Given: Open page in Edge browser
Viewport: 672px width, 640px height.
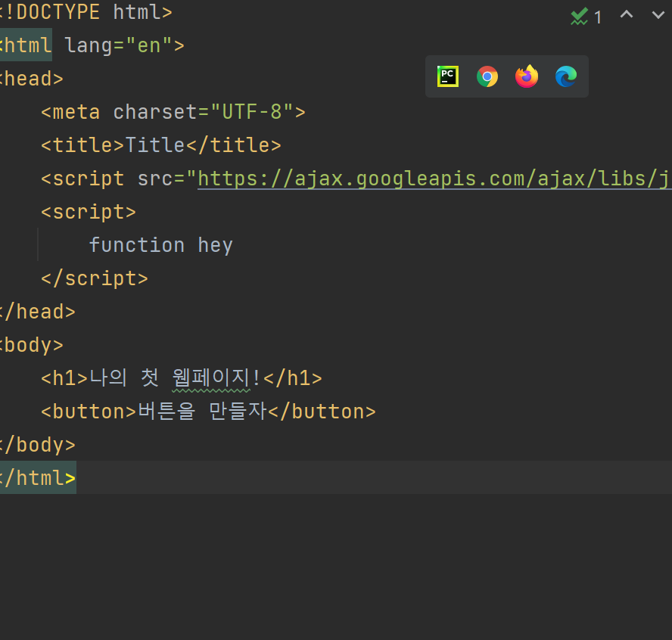Looking at the screenshot, I should click(x=566, y=76).
